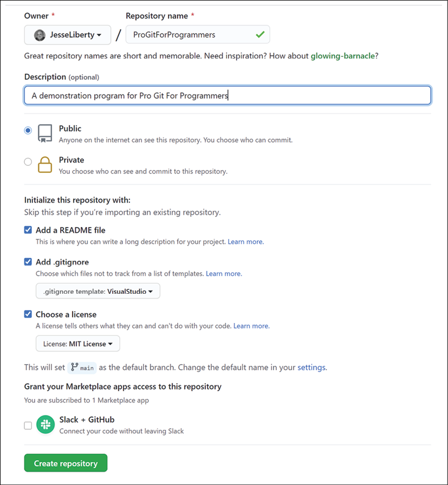Click the Slack + GitHub app icon
Image resolution: width=448 pixels, height=485 pixels.
(x=46, y=425)
